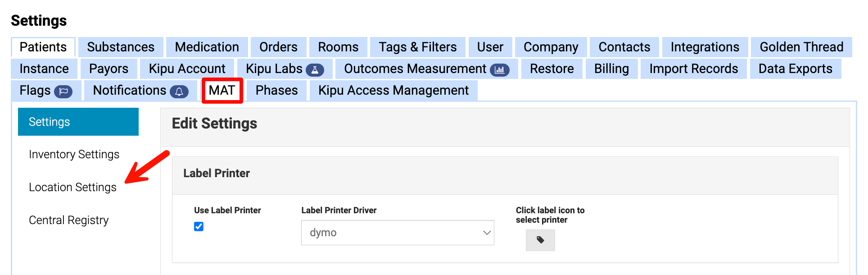Open Location Settings in the sidebar
Screen dimensions: 868x275
tap(72, 187)
